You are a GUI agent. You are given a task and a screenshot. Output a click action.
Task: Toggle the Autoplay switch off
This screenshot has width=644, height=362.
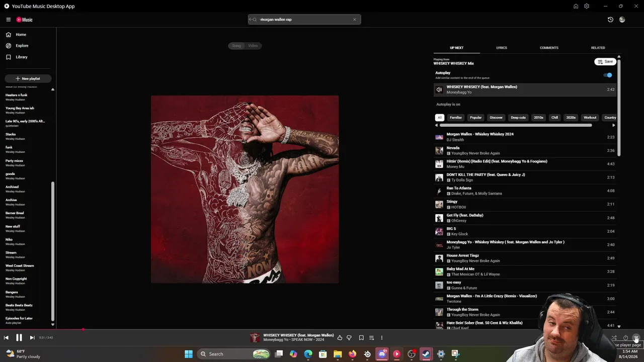pos(608,75)
